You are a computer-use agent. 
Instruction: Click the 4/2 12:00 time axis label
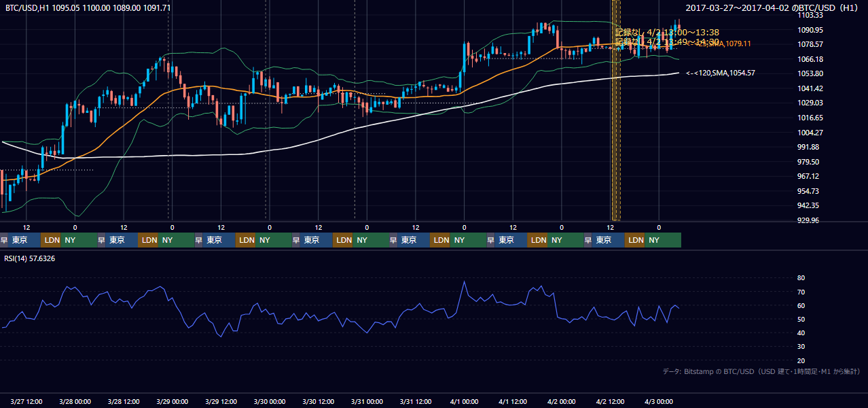tap(611, 401)
